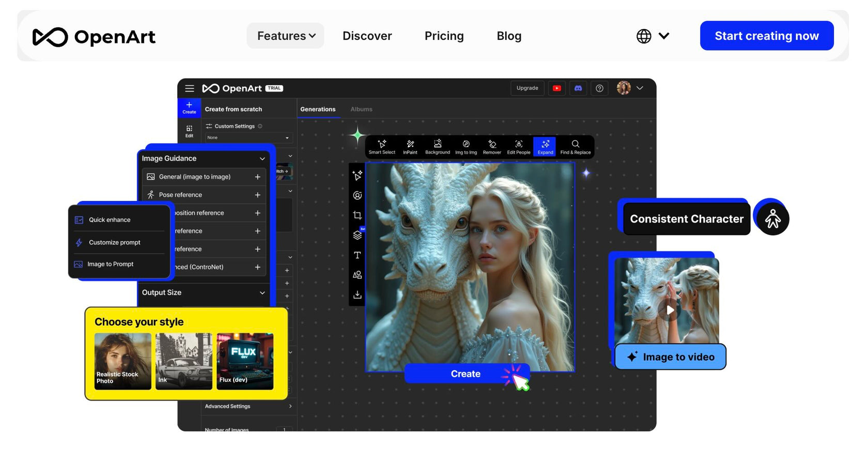868x449 pixels.
Task: Click the Image to video button
Action: tap(670, 357)
